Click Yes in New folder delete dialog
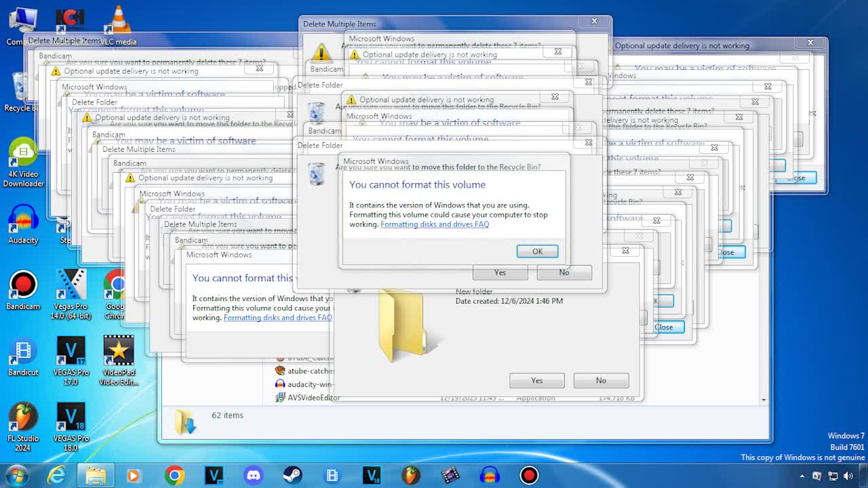The height and width of the screenshot is (488, 868). point(537,380)
